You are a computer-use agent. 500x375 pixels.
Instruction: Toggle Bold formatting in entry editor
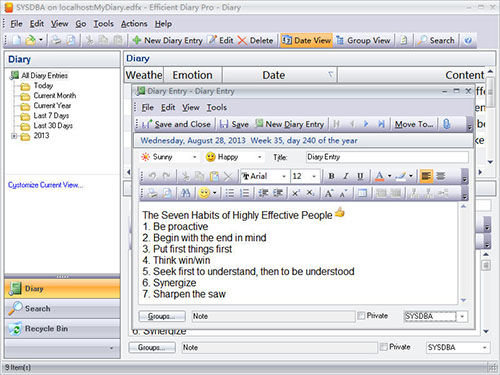pyautogui.click(x=331, y=176)
